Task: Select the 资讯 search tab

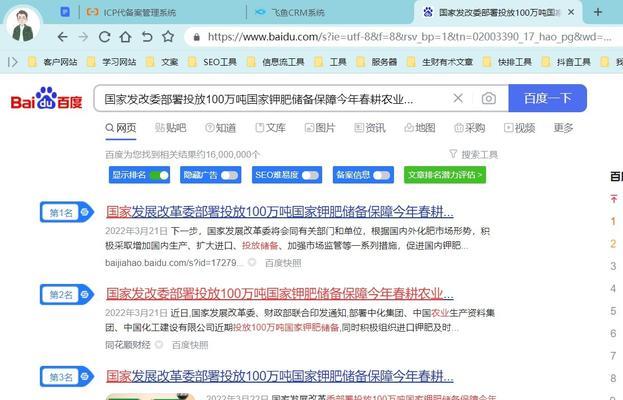Action: (x=370, y=128)
